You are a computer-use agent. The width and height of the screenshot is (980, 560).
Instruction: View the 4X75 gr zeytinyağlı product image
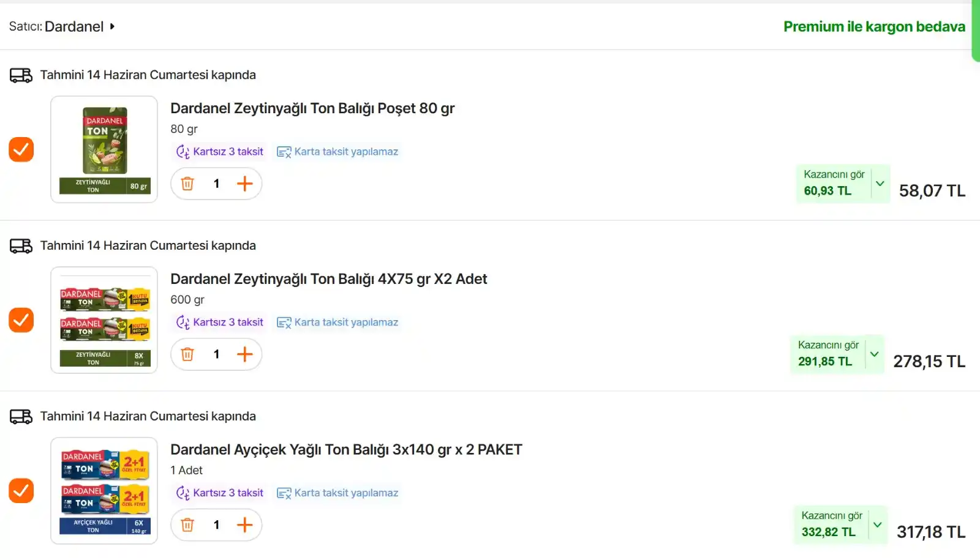click(x=104, y=320)
